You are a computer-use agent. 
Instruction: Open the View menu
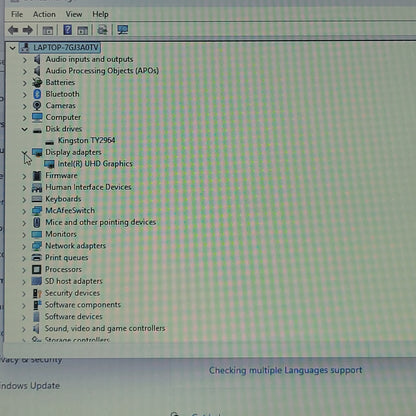(x=74, y=14)
